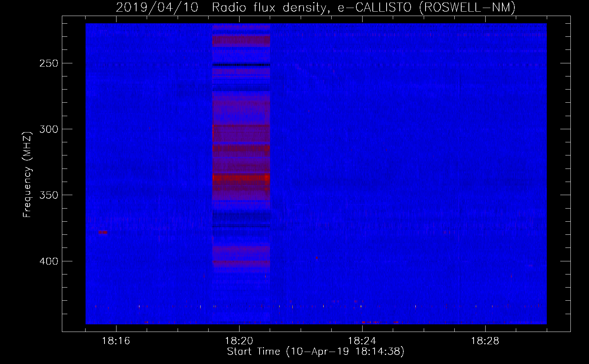
Task: Click the Start Time axis caption
Action: [316, 352]
